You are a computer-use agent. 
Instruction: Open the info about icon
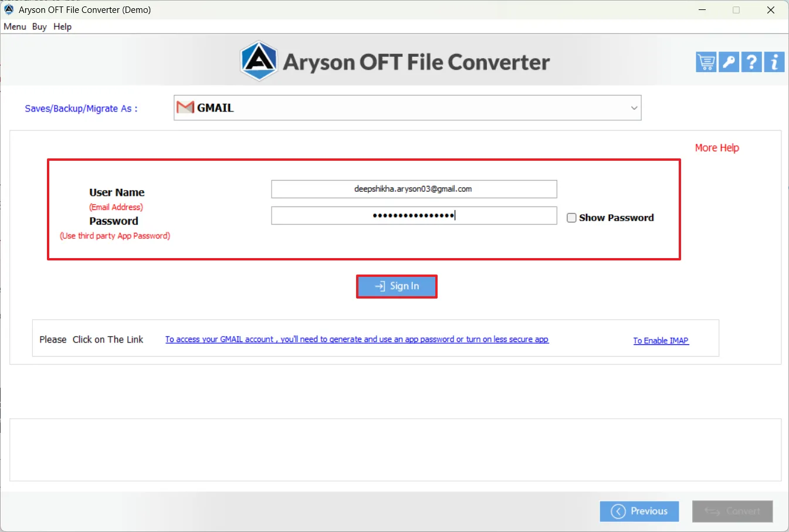[774, 62]
